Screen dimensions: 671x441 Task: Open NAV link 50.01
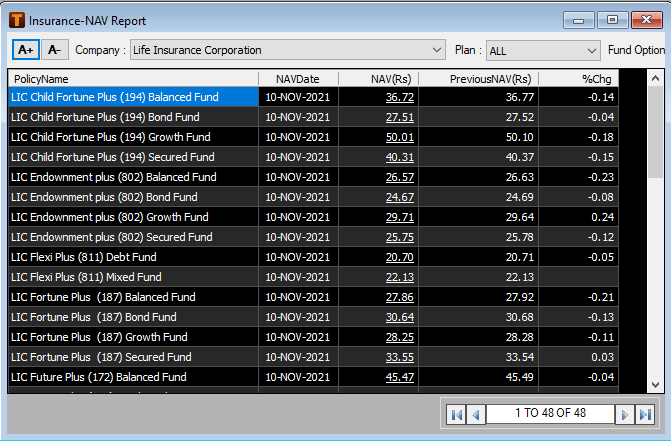(x=400, y=137)
